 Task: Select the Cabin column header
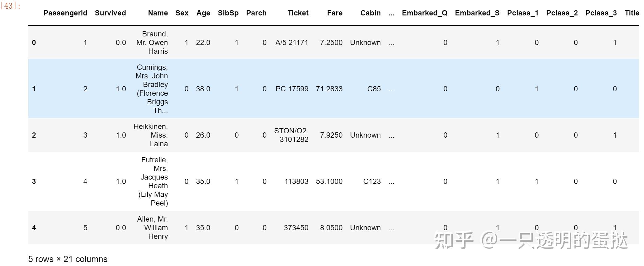(371, 13)
